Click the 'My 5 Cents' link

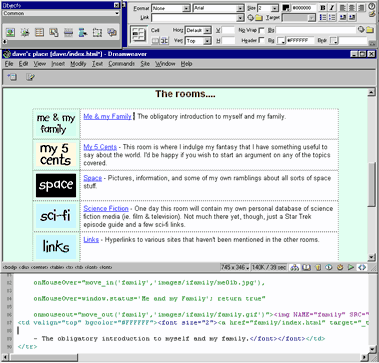tap(100, 147)
